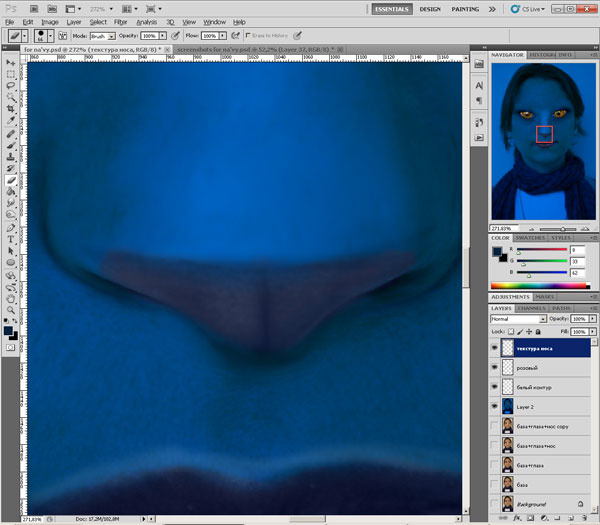
Task: Click the foreground color square in the toolbox
Action: (8, 328)
